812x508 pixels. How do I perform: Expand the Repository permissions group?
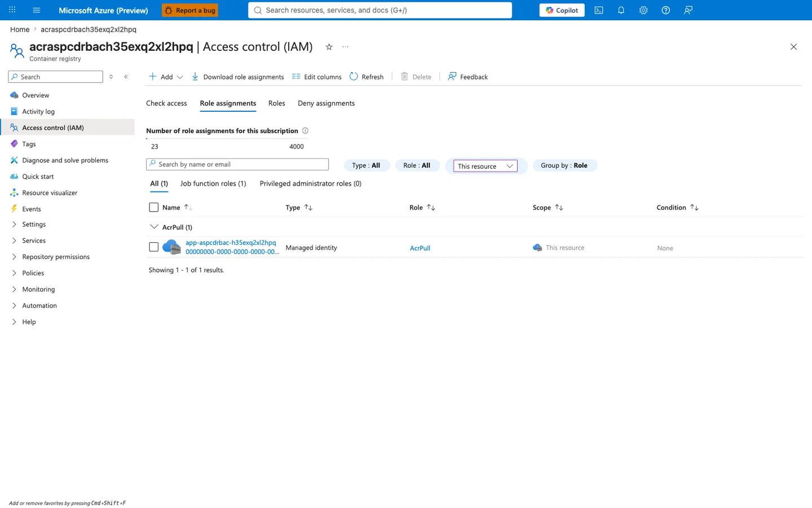click(68, 257)
